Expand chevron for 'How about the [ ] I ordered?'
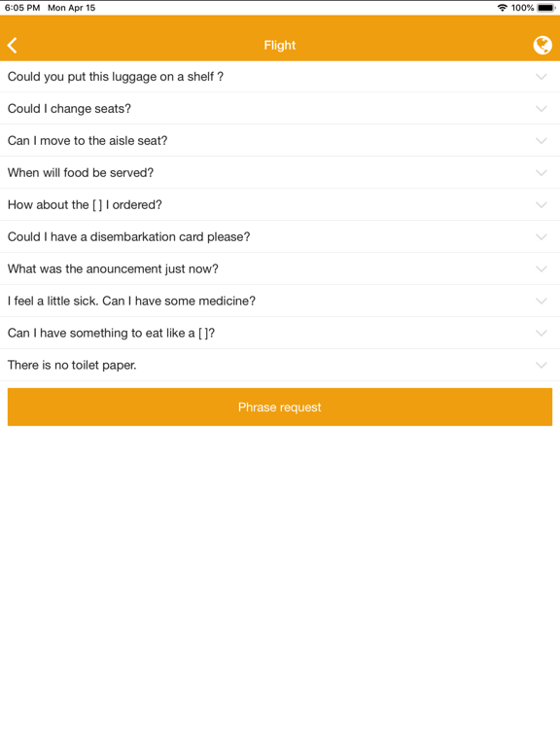Image resolution: width=560 pixels, height=747 pixels. [542, 205]
